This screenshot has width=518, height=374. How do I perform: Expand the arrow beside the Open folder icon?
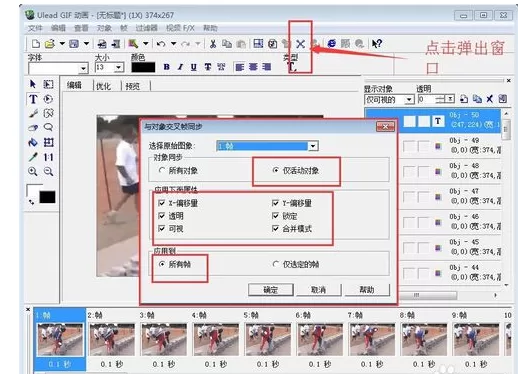(62, 44)
